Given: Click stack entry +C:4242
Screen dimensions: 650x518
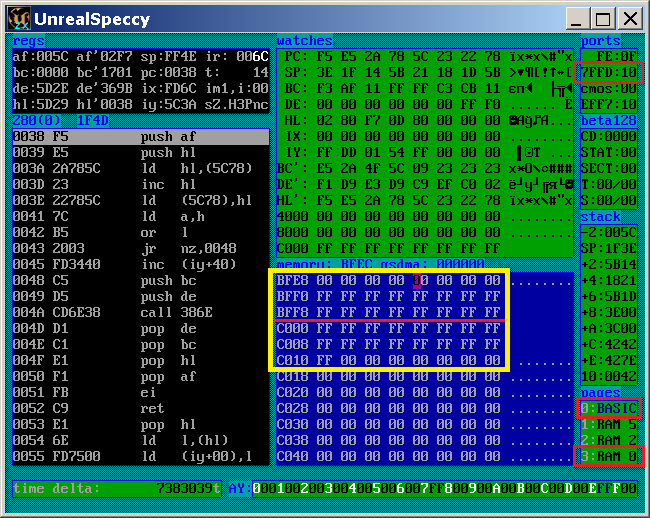Looking at the screenshot, I should tap(609, 344).
